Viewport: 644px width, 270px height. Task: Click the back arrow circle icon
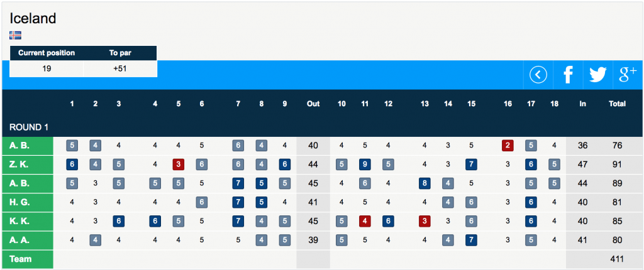pyautogui.click(x=538, y=75)
